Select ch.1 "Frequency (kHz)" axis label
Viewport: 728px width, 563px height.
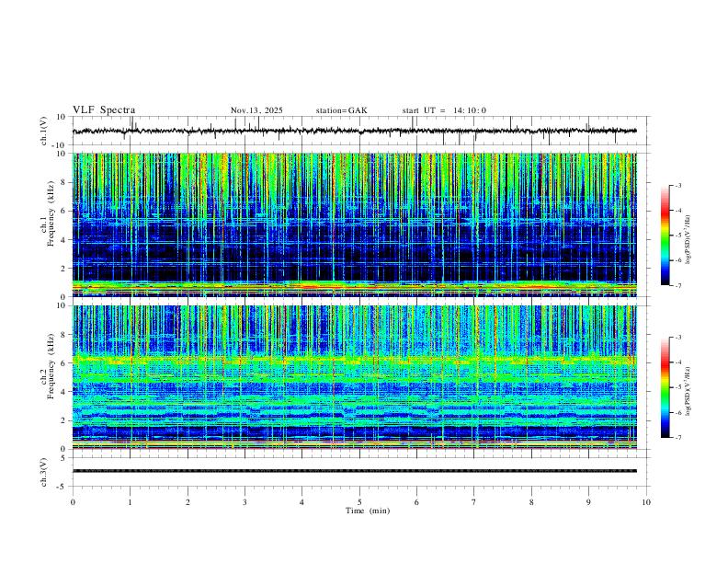click(51, 213)
